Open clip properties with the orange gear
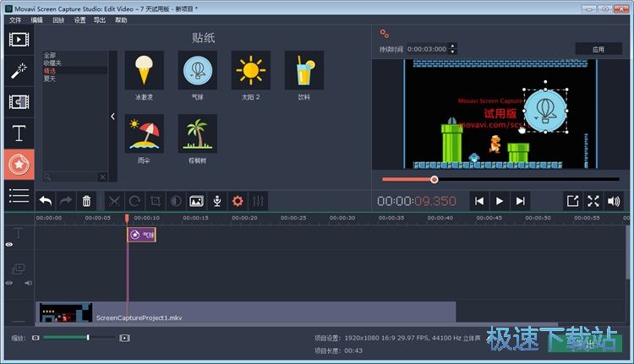The width and height of the screenshot is (634, 364). click(238, 201)
